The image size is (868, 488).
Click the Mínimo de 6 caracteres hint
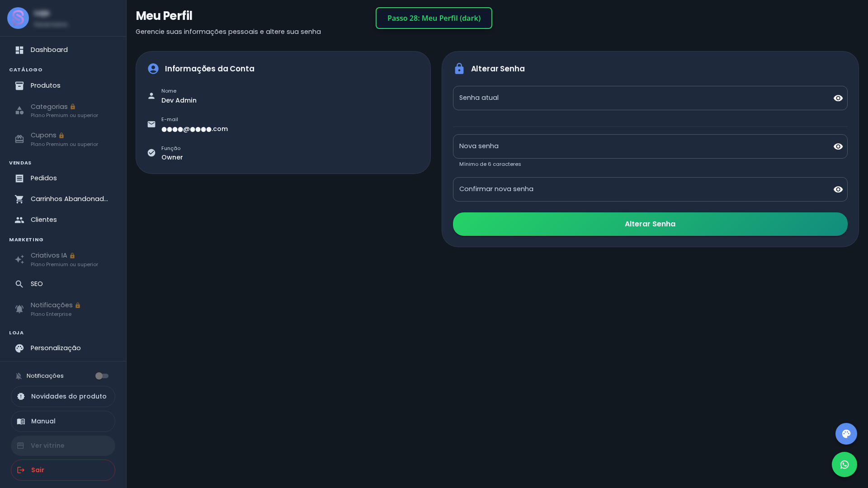coord(490,164)
